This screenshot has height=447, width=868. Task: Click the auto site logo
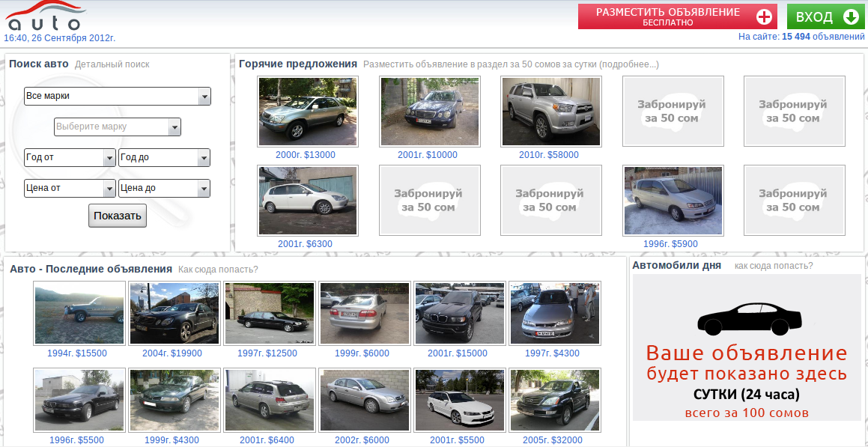pos(44,16)
